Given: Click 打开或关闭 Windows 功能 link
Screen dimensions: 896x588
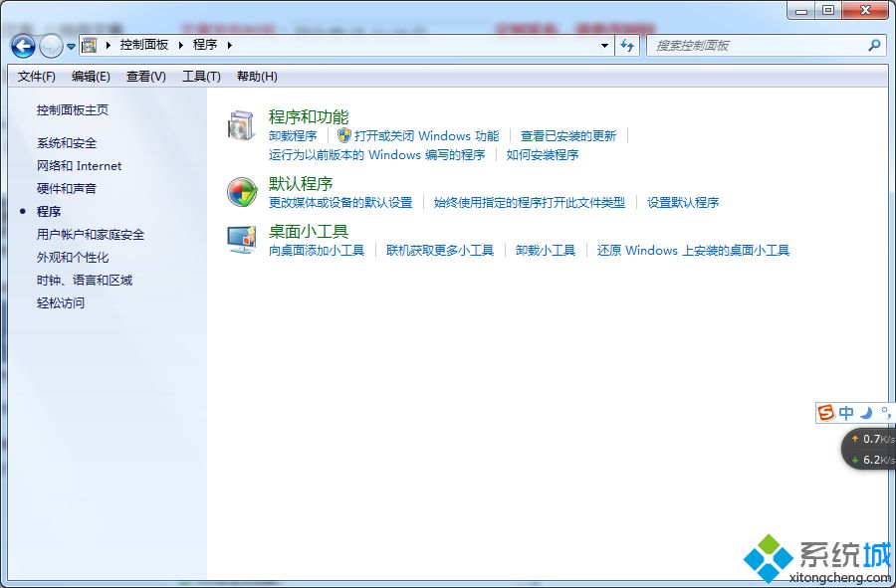Looking at the screenshot, I should point(426,136).
